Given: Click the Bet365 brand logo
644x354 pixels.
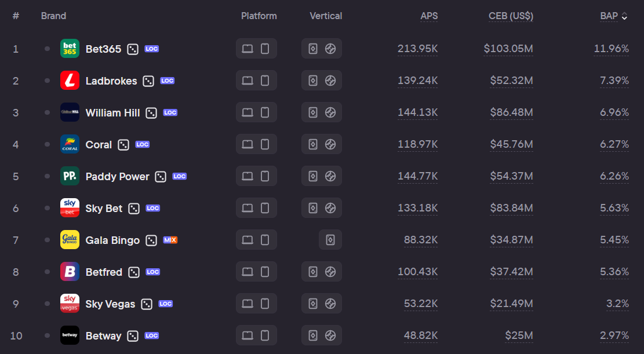Looking at the screenshot, I should click(70, 49).
